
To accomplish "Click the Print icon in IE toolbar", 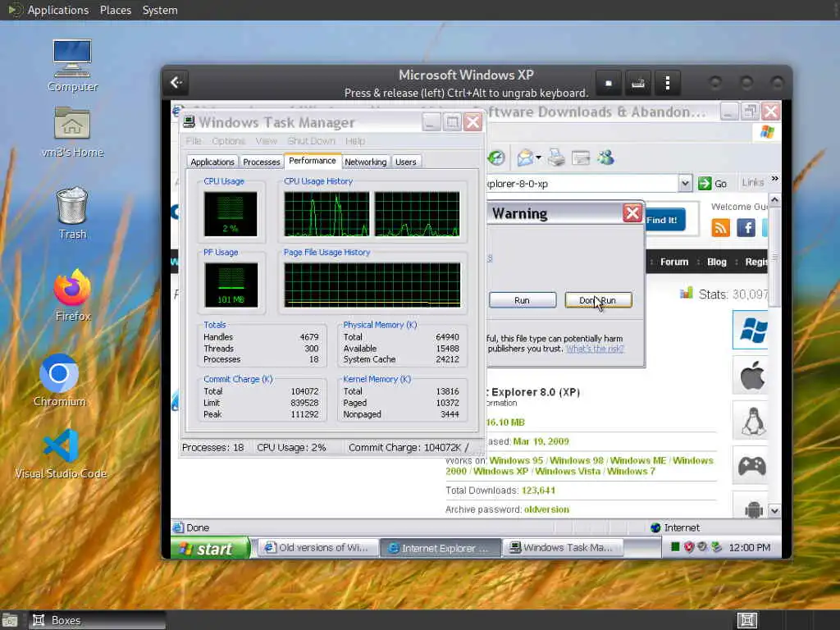I will (x=556, y=157).
